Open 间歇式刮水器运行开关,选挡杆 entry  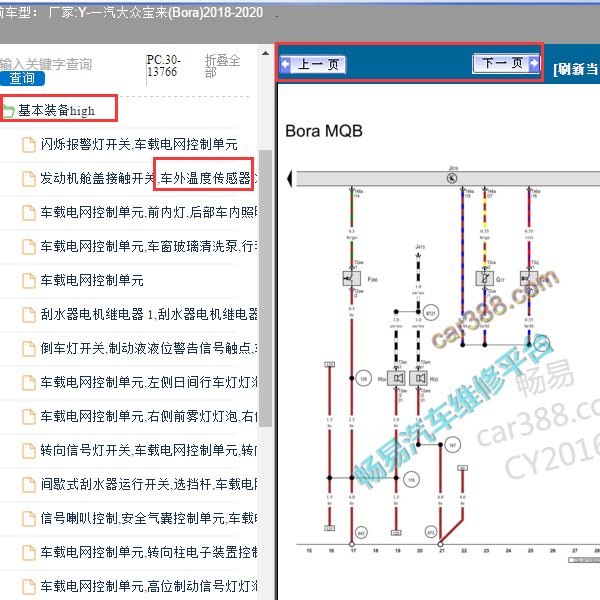click(x=148, y=485)
